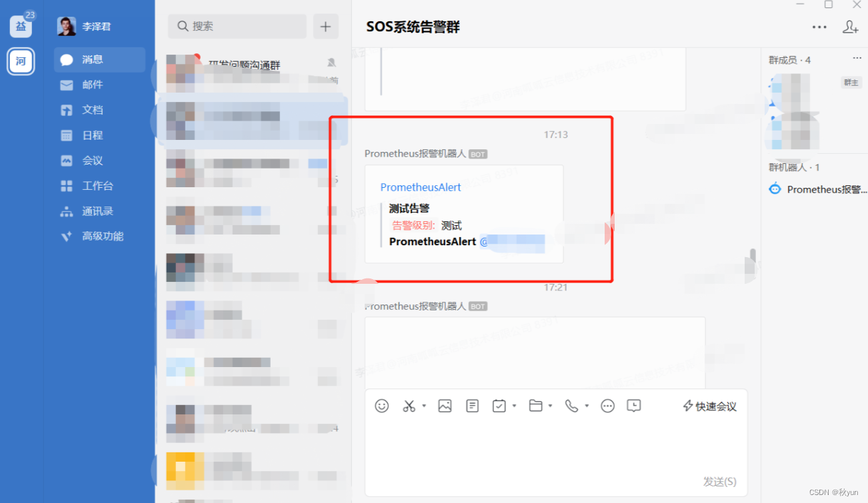
Task: Click the SOS系统告警群 group title
Action: (413, 27)
